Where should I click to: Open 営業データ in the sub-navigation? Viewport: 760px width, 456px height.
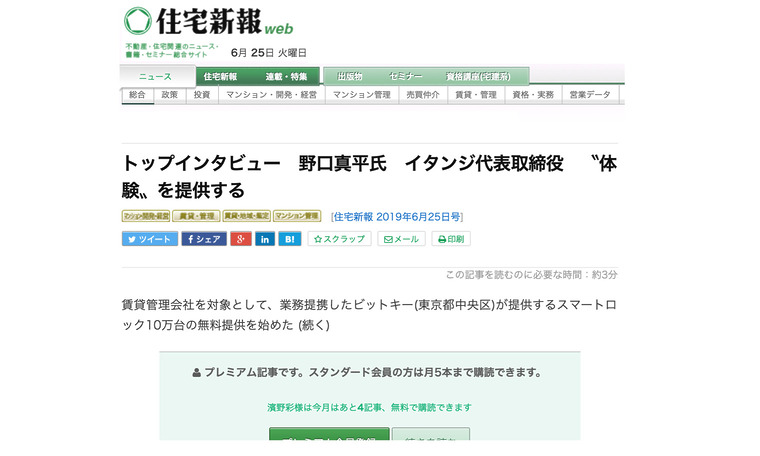[589, 95]
